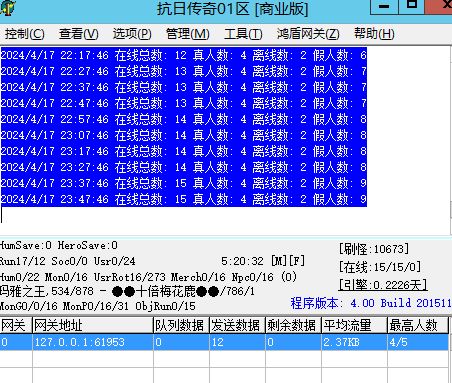This screenshot has height=383, width=452.
Task: Open the 管理(M) menu
Action: (188, 34)
